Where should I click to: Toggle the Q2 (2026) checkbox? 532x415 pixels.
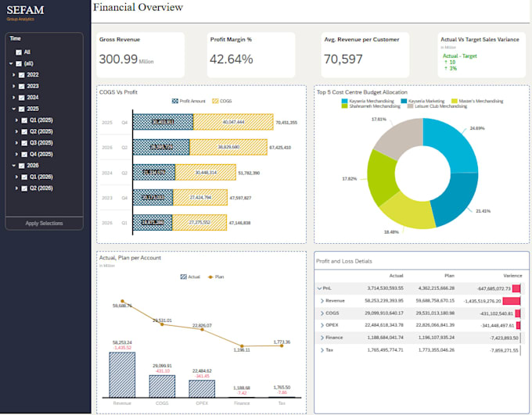pyautogui.click(x=24, y=188)
